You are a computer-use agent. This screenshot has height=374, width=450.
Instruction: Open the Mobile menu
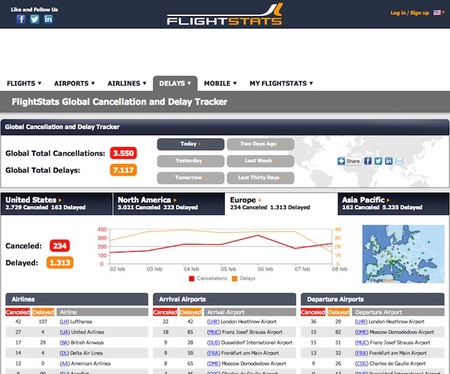point(220,83)
